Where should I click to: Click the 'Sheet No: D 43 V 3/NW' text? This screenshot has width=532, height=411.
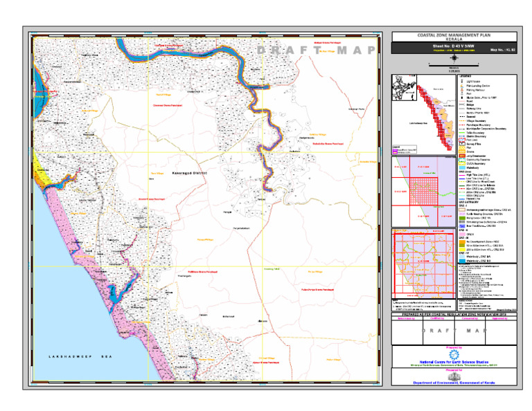454,46
